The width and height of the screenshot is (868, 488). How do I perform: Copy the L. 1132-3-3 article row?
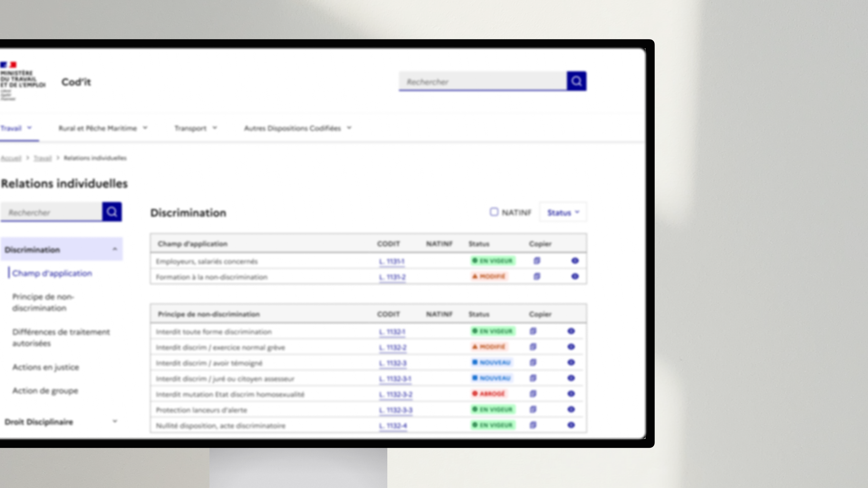pyautogui.click(x=533, y=409)
